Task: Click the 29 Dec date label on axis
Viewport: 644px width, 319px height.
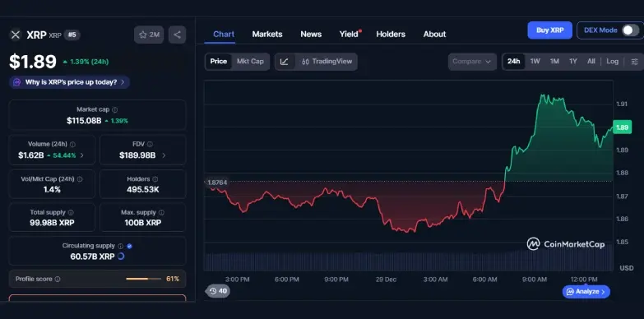Action: [x=386, y=280]
